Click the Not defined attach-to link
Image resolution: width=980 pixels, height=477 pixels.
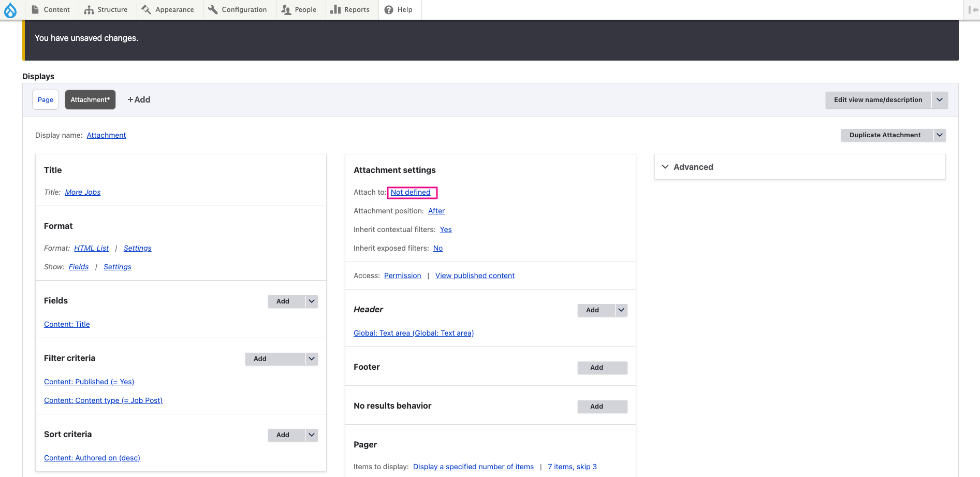point(411,192)
